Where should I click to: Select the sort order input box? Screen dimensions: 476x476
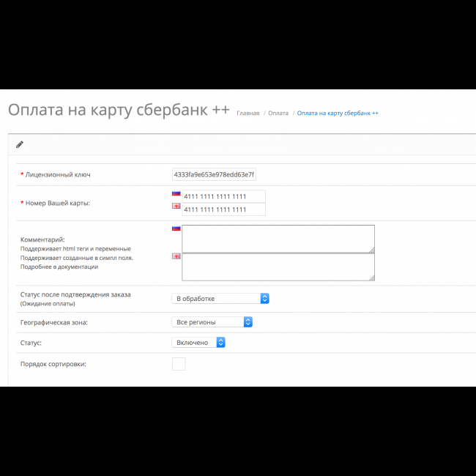pyautogui.click(x=179, y=364)
